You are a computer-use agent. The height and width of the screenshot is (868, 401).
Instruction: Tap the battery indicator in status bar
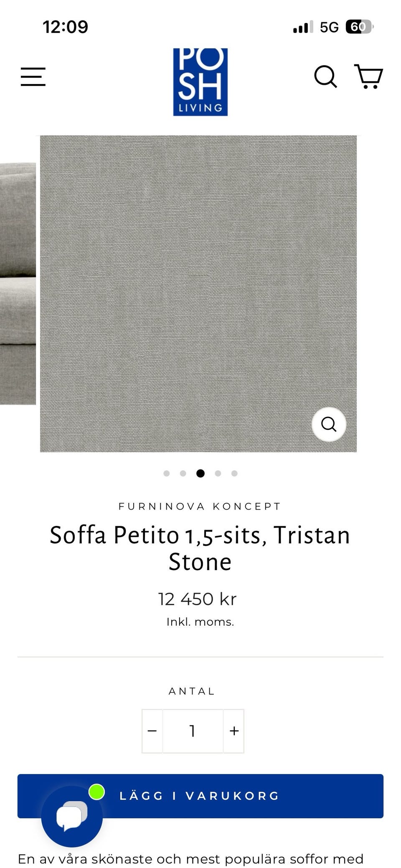coord(359,27)
